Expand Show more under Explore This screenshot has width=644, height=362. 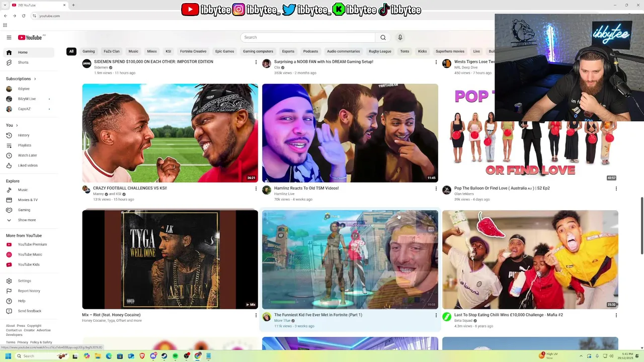(29, 220)
